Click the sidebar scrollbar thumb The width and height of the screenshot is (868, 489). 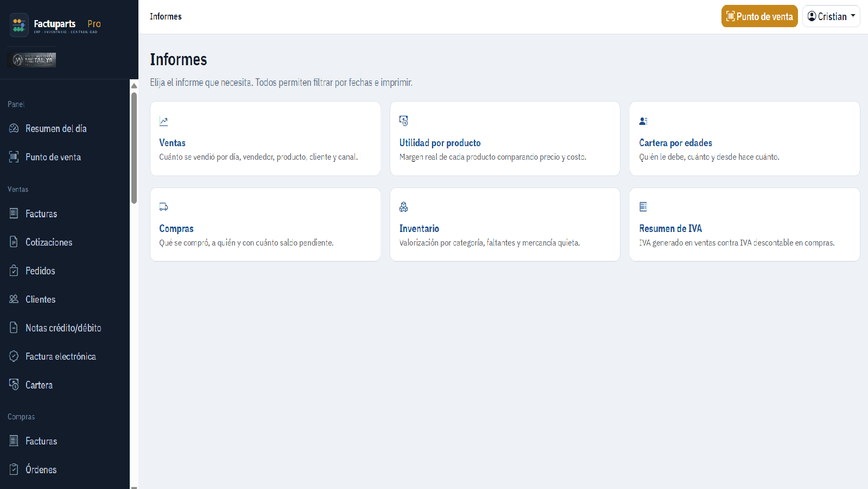tap(134, 148)
